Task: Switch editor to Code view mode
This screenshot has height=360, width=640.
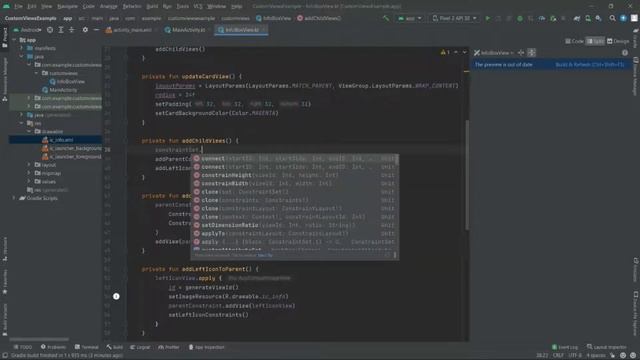Action: 575,41
